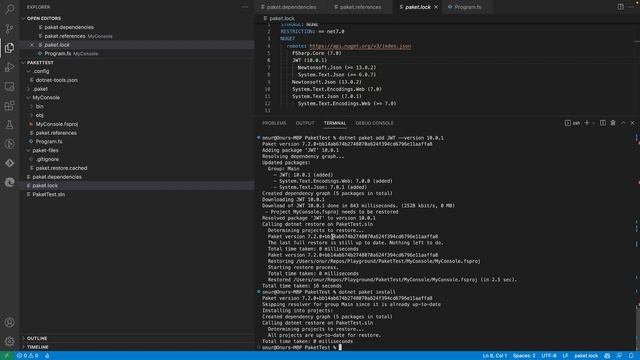
Task: Open dotnet-tools.json in explorer
Action: 137,80
